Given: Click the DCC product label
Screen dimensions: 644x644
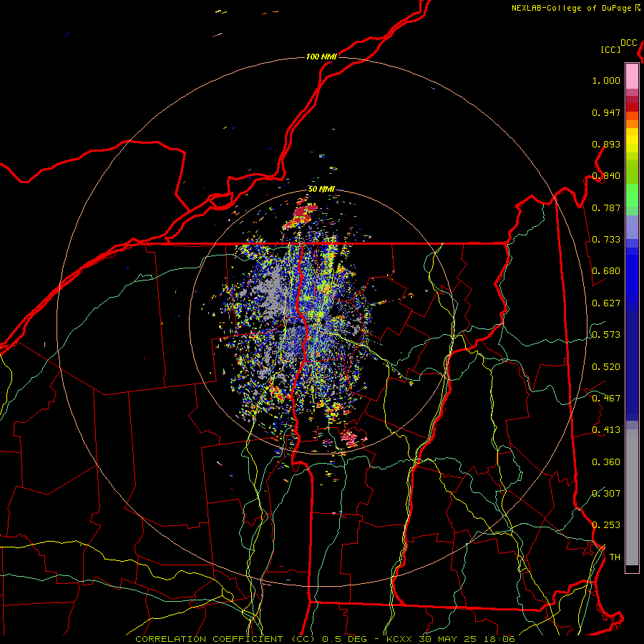Looking at the screenshot, I should 629,43.
